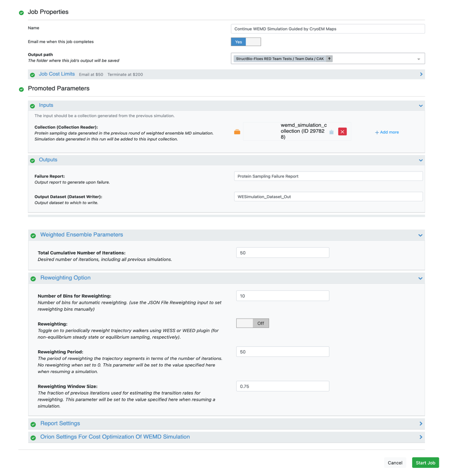Click the green check icon beside Promoted Parameters

pyautogui.click(x=21, y=89)
